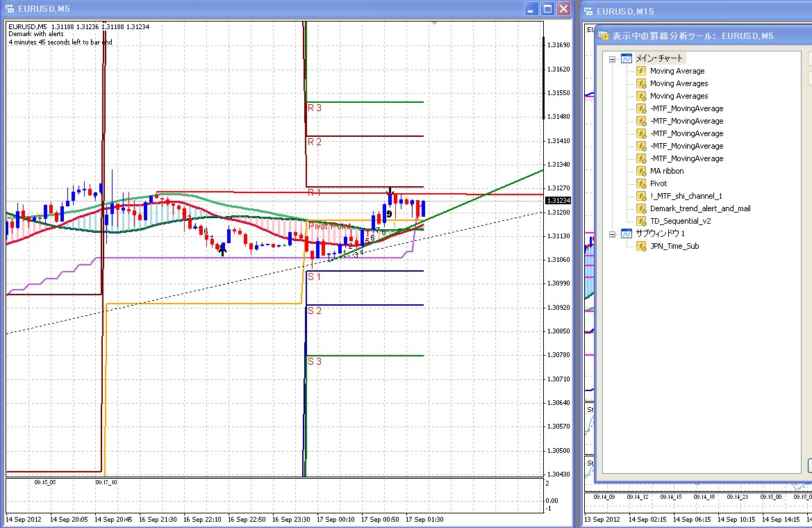
Task: Click the 1.31690 price scale value
Action: (x=558, y=45)
